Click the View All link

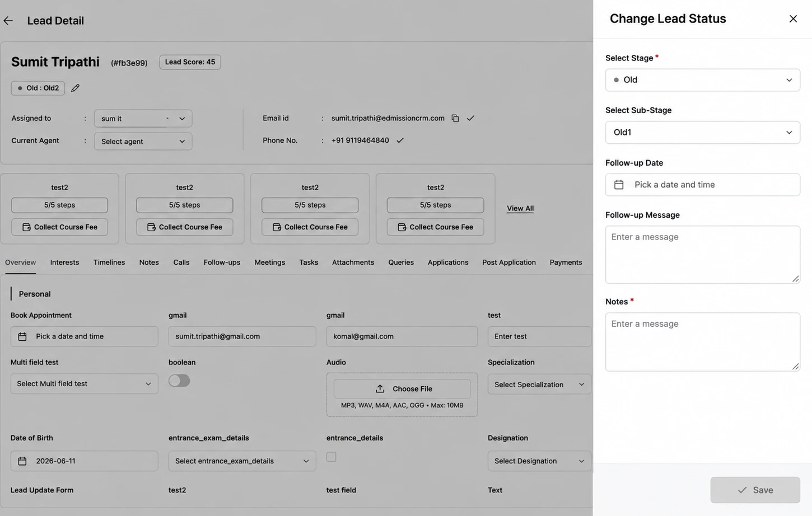pyautogui.click(x=520, y=208)
